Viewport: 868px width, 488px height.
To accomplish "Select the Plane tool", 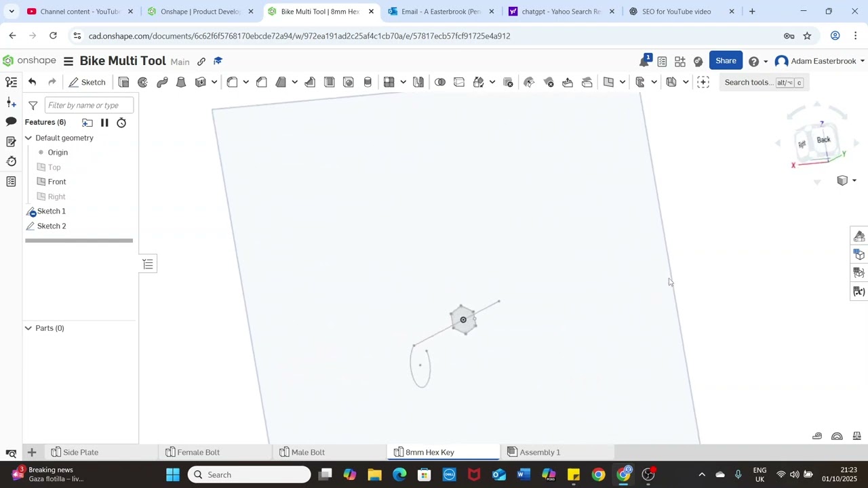I will (608, 82).
